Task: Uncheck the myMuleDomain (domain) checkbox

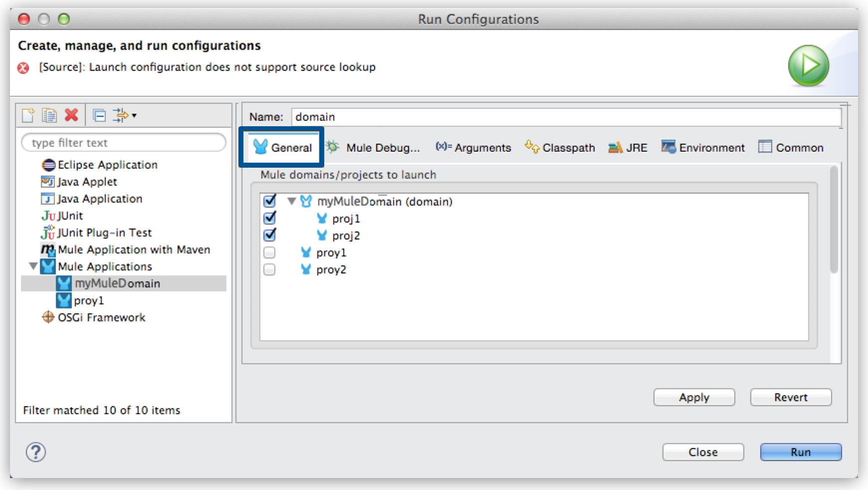Action: coord(269,202)
